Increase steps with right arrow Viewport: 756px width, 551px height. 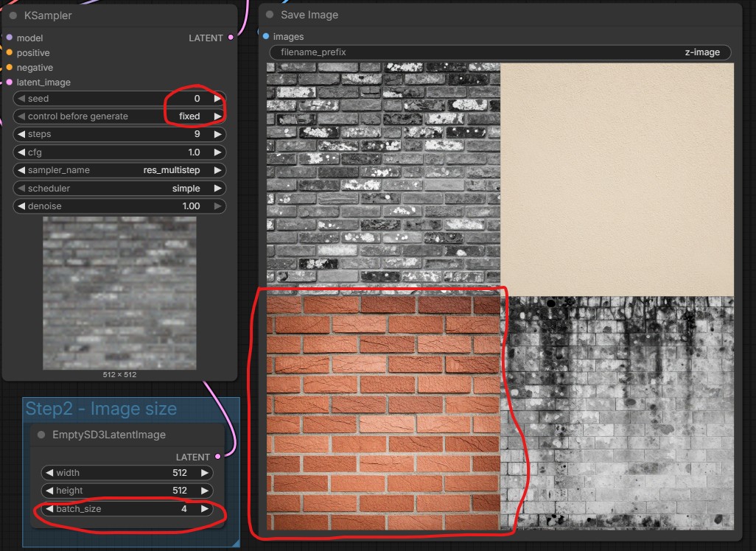[x=217, y=134]
